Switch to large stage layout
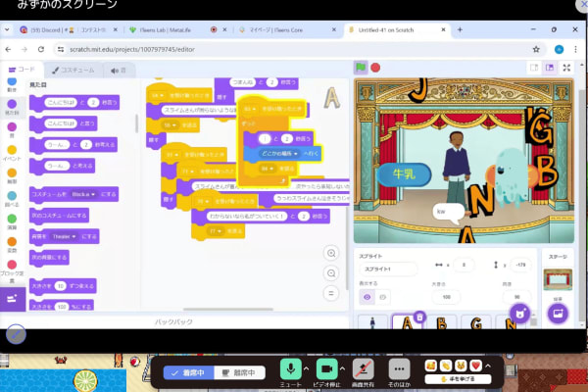This screenshot has height=392, width=588. click(x=550, y=68)
